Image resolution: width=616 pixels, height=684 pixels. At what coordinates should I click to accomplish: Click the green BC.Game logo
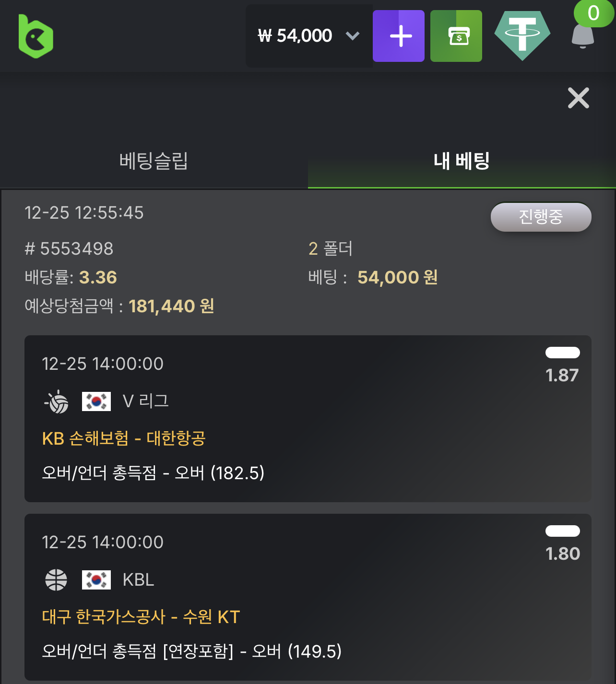[x=36, y=36]
